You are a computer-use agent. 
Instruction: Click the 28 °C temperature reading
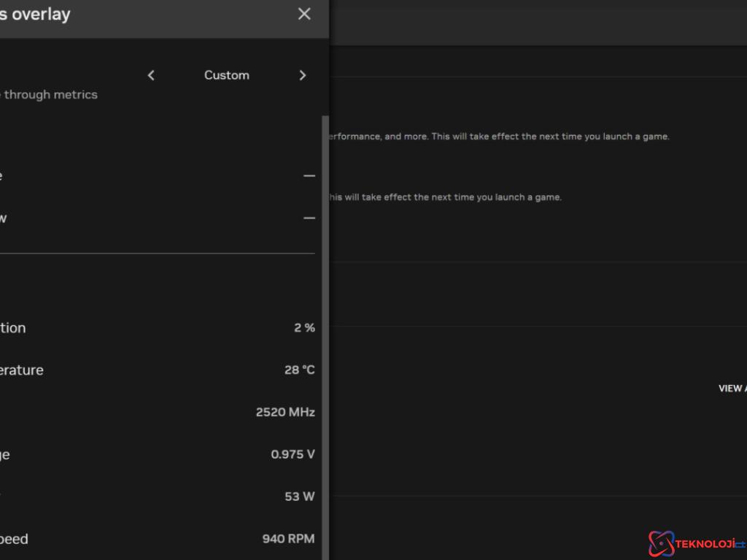299,370
